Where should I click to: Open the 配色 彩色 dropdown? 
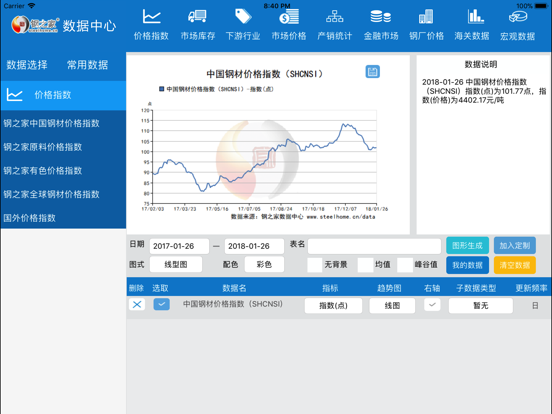coord(264,264)
